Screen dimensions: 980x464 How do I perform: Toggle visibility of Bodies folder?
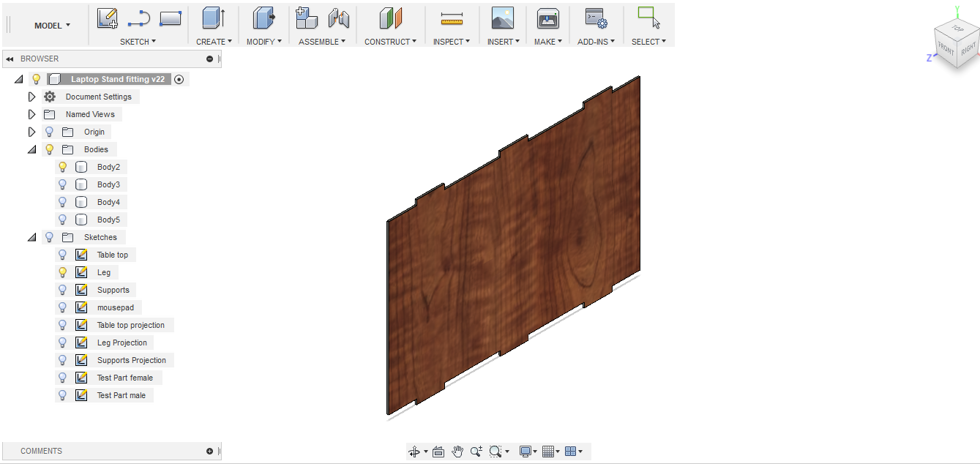coord(50,149)
